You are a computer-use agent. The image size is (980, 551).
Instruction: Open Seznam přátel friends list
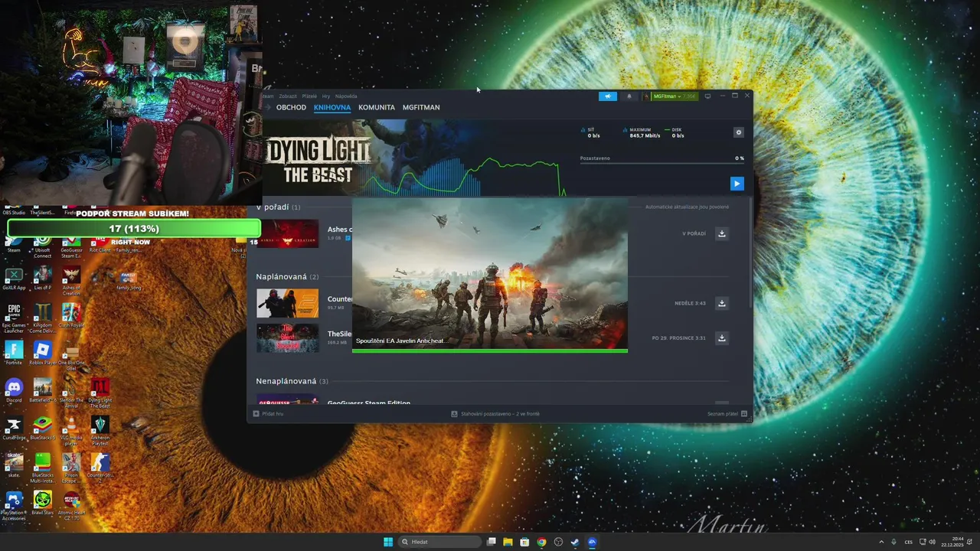(x=727, y=413)
